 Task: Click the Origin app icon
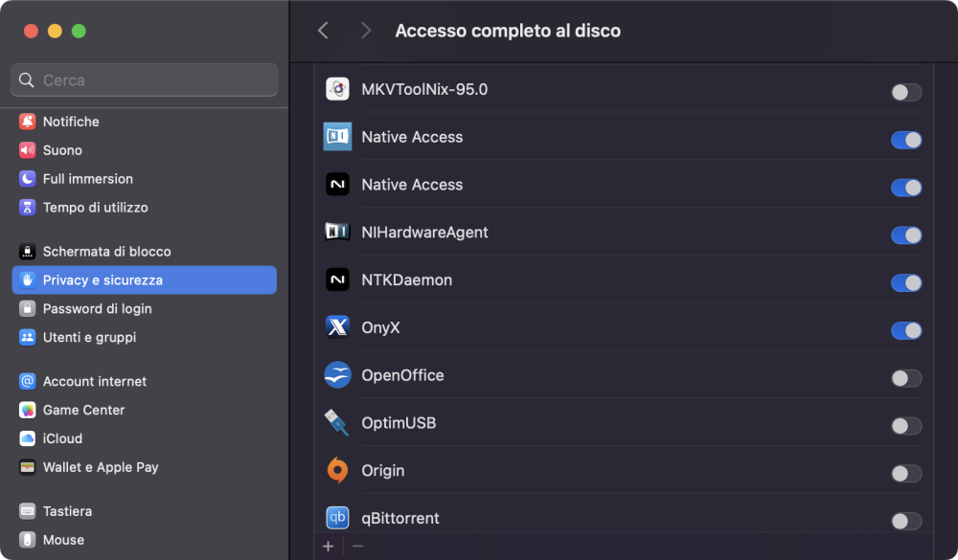pos(337,471)
